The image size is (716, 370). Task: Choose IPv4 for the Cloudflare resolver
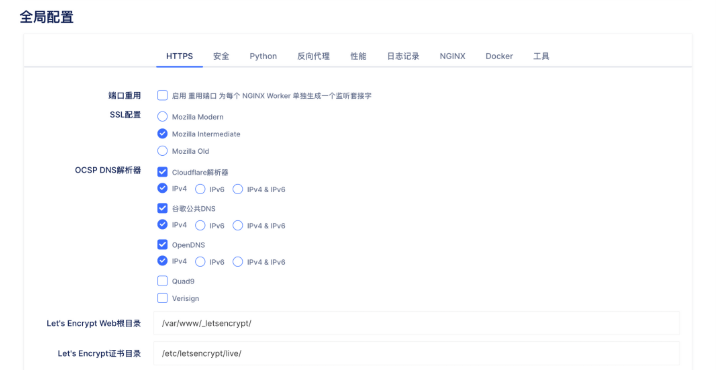(162, 188)
